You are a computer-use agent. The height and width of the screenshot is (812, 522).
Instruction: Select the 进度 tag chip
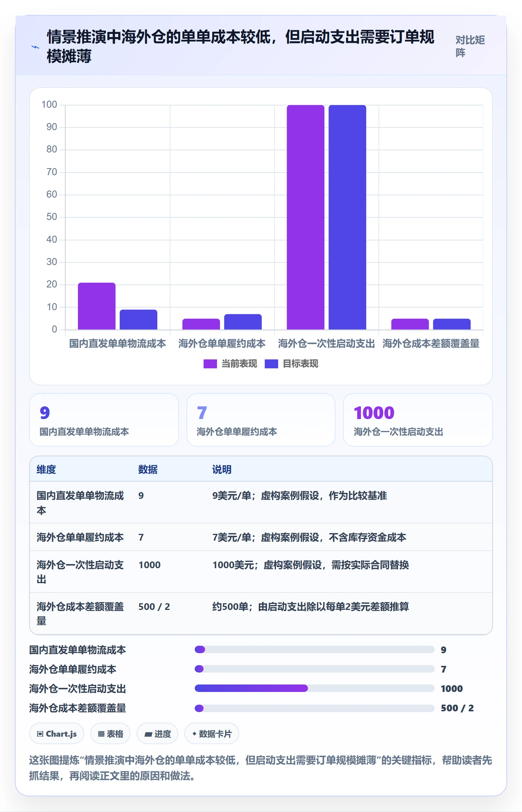pyautogui.click(x=157, y=734)
